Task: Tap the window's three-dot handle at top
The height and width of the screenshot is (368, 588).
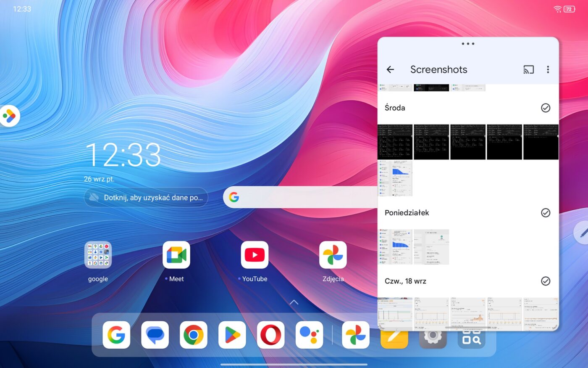Action: (468, 44)
